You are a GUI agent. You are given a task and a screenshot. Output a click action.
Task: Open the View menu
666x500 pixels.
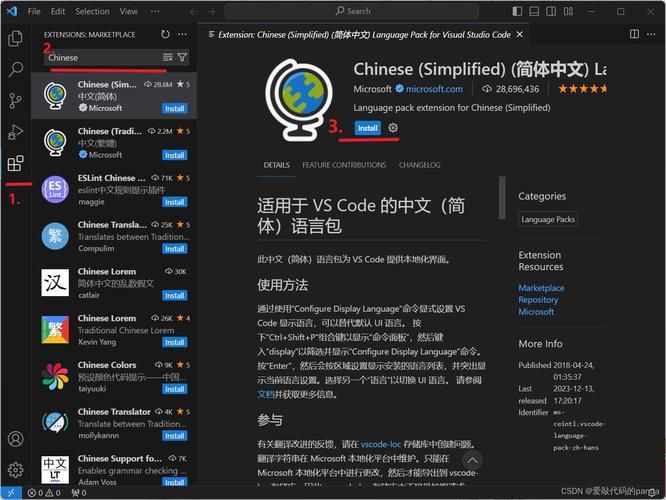click(x=128, y=11)
